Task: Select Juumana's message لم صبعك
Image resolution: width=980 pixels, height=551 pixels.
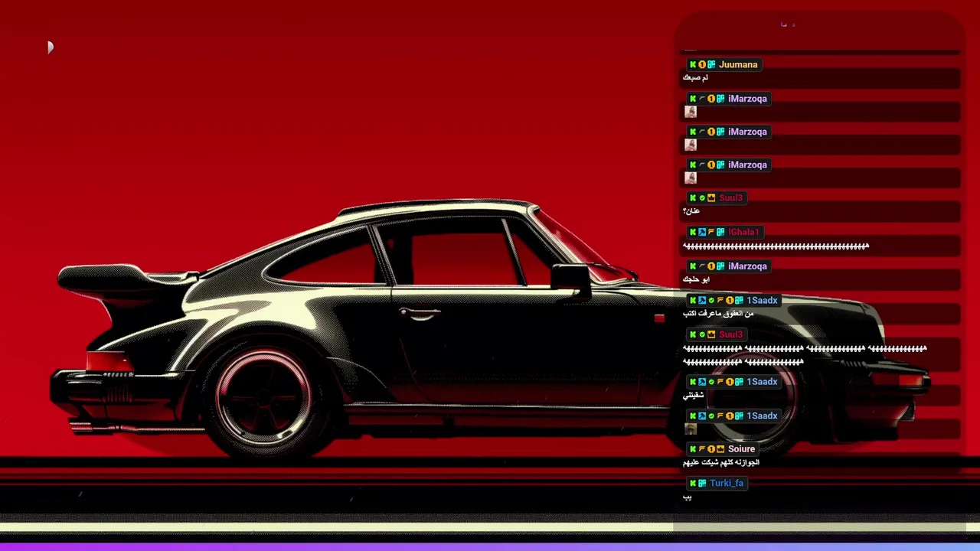Action: pyautogui.click(x=695, y=78)
